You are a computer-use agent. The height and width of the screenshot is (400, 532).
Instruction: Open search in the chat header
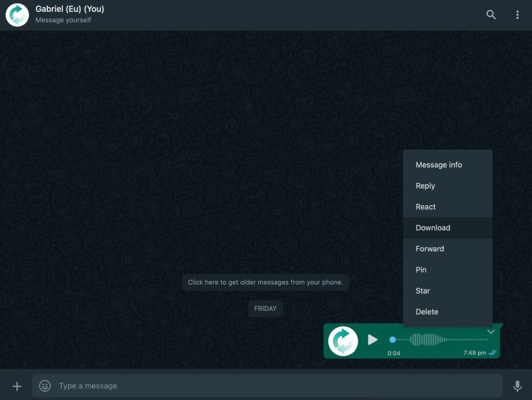(x=490, y=15)
